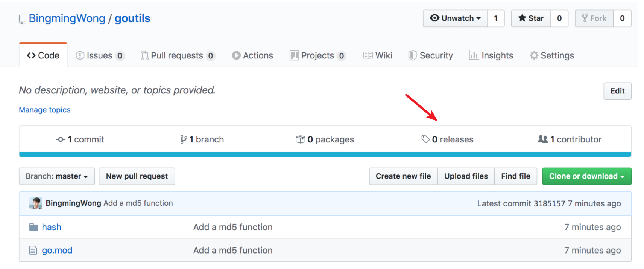Click the commit history icon beside 1 commit
644x269 pixels.
(x=61, y=139)
